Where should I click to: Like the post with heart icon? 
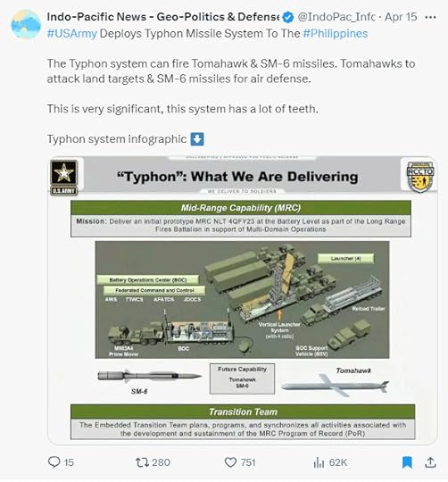point(230,462)
